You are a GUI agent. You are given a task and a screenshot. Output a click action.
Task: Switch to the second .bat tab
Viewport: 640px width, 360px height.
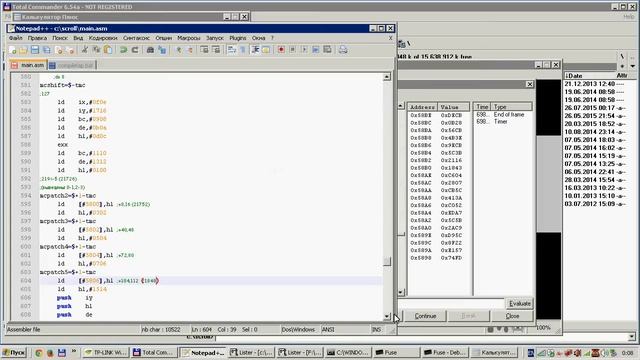(x=71, y=65)
